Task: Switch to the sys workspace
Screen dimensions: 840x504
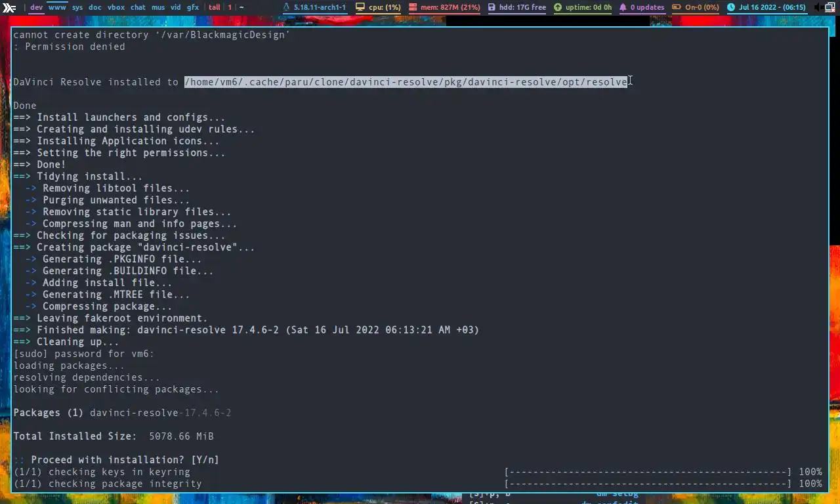Action: tap(77, 8)
